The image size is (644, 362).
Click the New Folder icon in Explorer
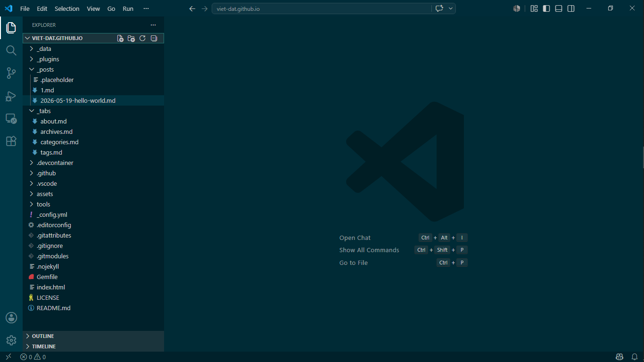click(x=132, y=38)
